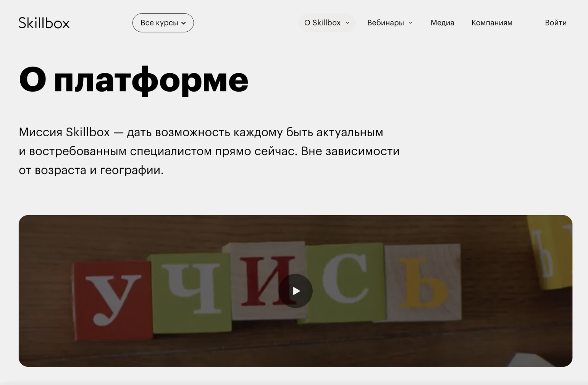Click the chevron arrow inside Все курсы
This screenshot has width=588, height=385.
point(184,23)
